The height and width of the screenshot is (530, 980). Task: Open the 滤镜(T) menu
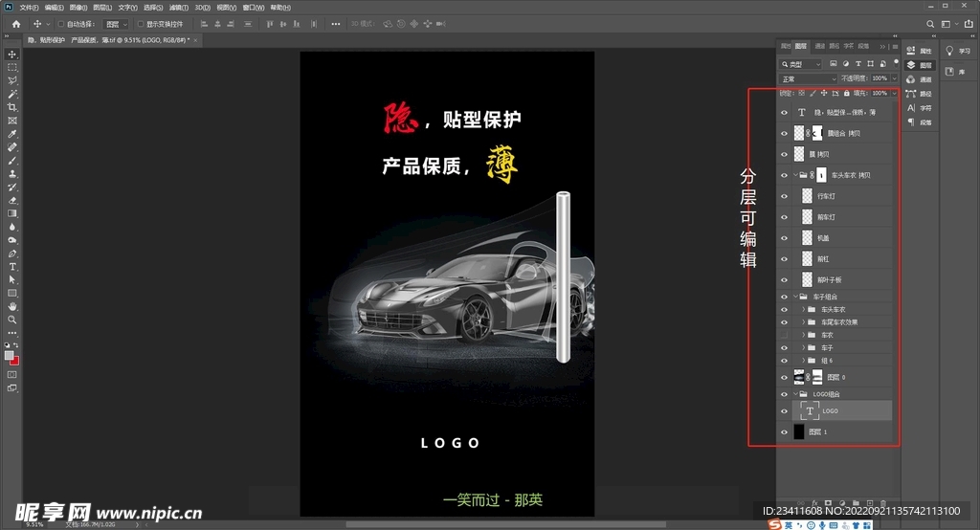(x=178, y=8)
